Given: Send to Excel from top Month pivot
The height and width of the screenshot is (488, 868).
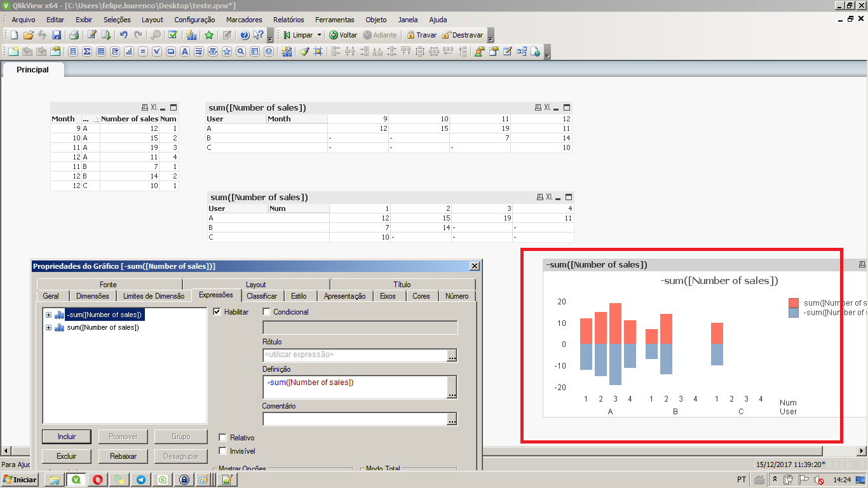Looking at the screenshot, I should click(547, 107).
